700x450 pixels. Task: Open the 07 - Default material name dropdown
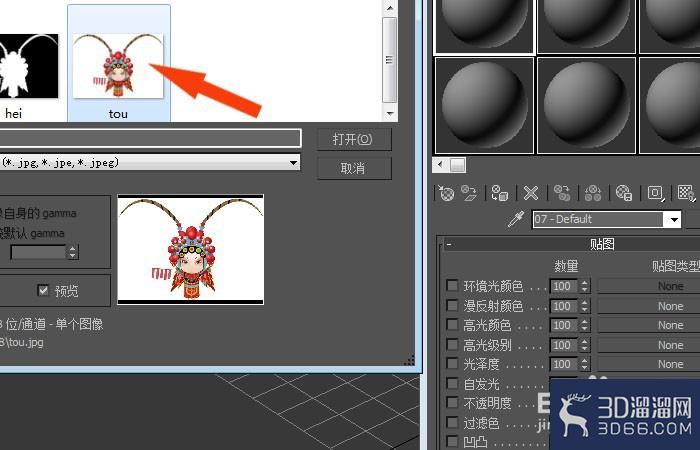click(x=674, y=220)
